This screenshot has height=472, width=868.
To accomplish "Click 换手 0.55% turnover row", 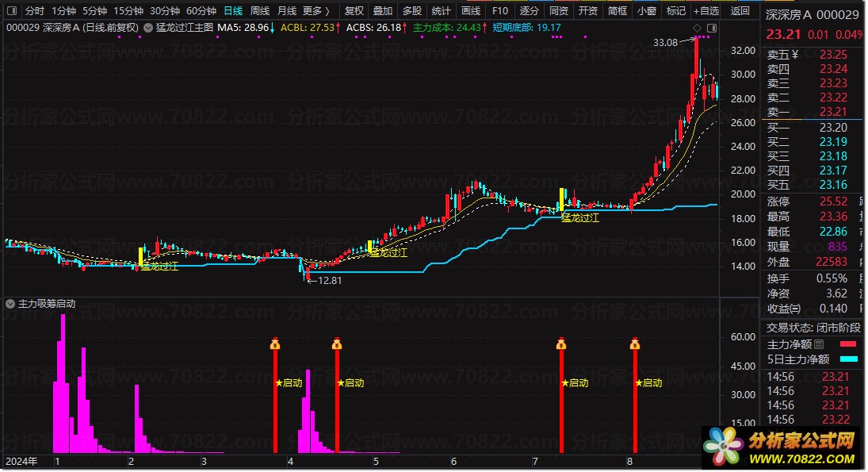I will [807, 278].
